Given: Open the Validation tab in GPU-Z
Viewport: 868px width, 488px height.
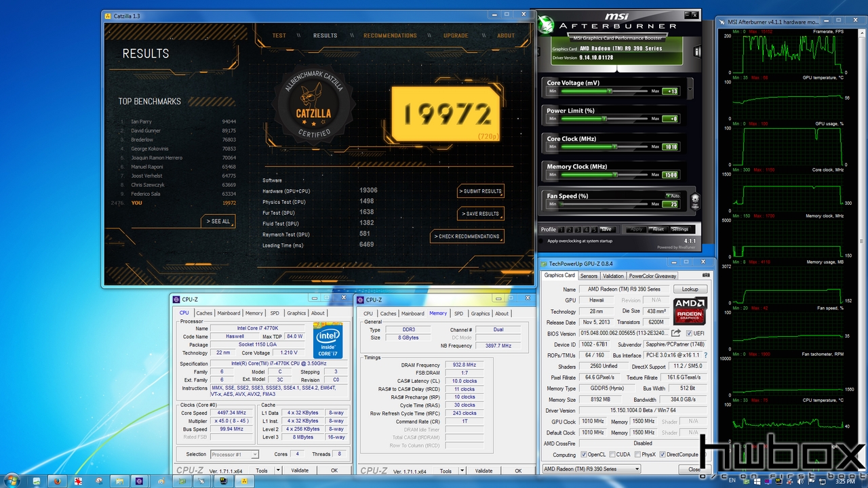Looking at the screenshot, I should [x=613, y=276].
